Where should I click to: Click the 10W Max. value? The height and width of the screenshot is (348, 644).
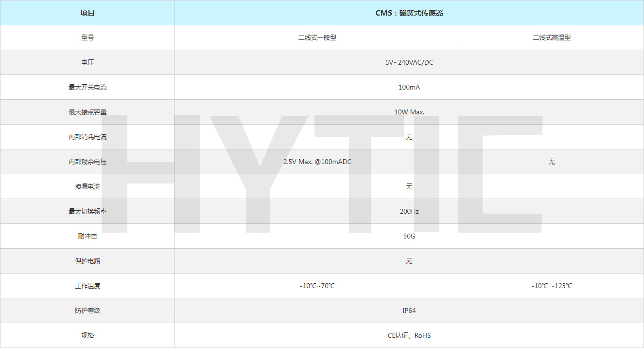409,112
